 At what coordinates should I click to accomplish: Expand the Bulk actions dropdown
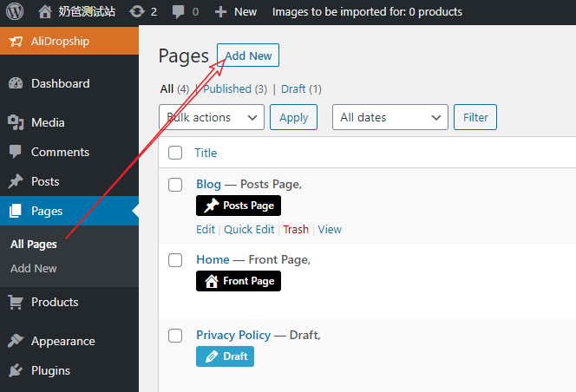coord(212,117)
